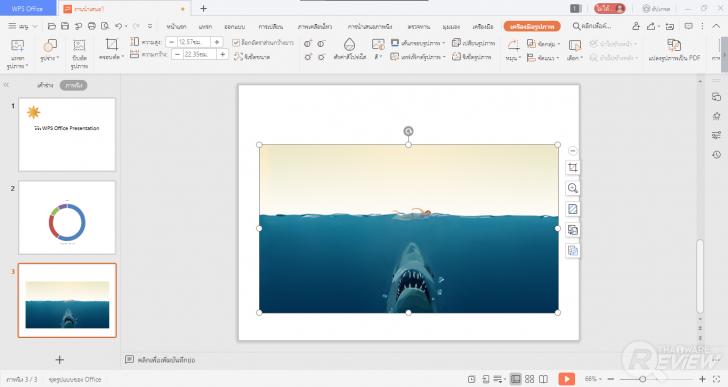Zoom out with the minus button

coord(611,379)
